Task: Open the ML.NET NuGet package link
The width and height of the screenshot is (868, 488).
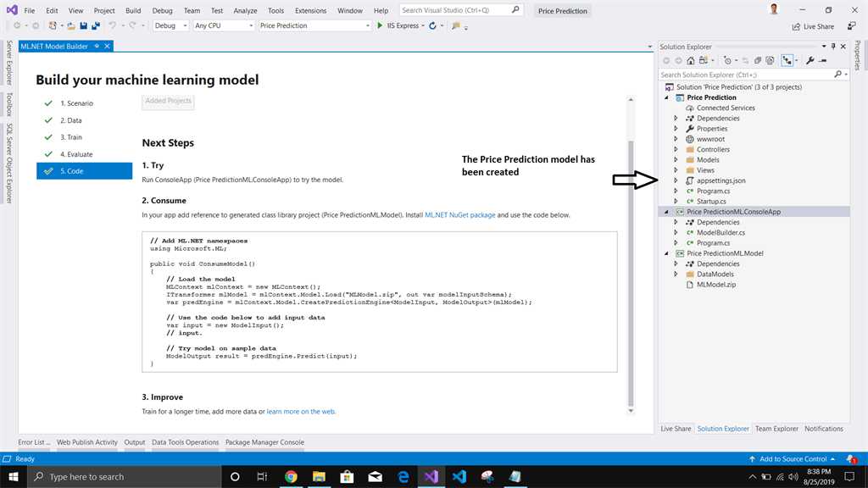Action: click(x=463, y=215)
